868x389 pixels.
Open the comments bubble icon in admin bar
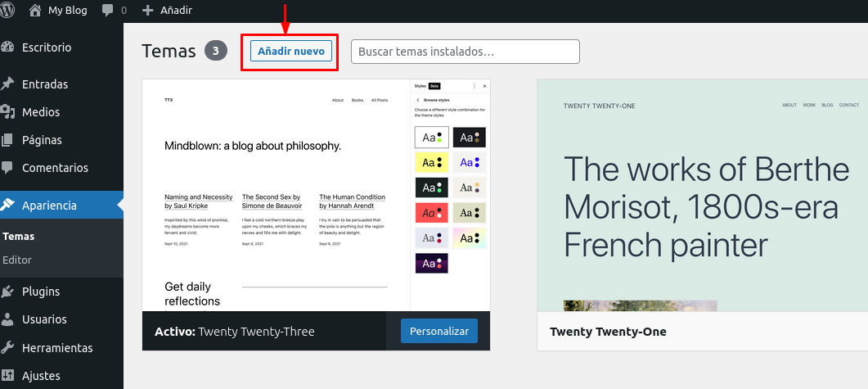[x=108, y=11]
